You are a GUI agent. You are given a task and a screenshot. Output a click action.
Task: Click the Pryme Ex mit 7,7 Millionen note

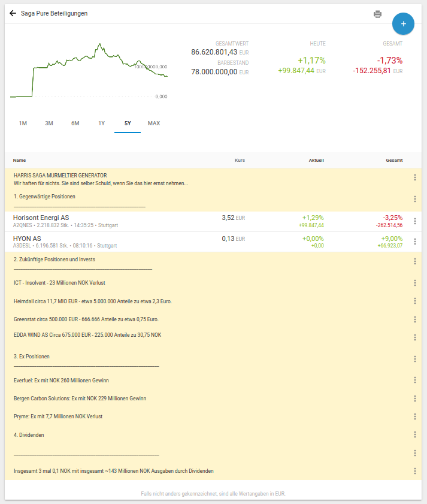58,417
